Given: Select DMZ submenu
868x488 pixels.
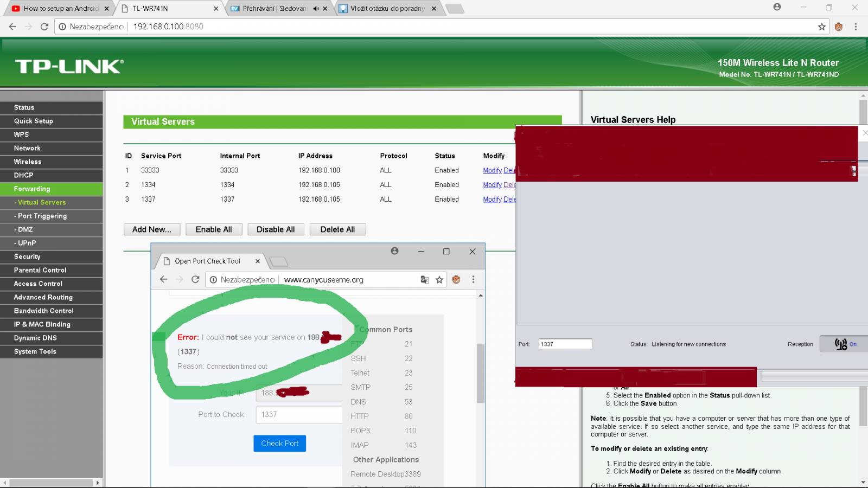Looking at the screenshot, I should coord(52,229).
